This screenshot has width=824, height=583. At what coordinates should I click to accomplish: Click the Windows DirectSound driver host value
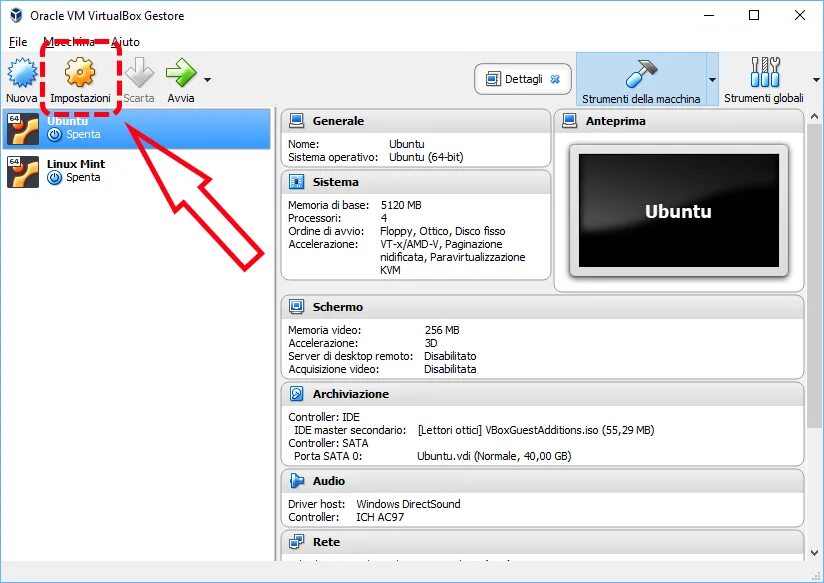(x=408, y=504)
